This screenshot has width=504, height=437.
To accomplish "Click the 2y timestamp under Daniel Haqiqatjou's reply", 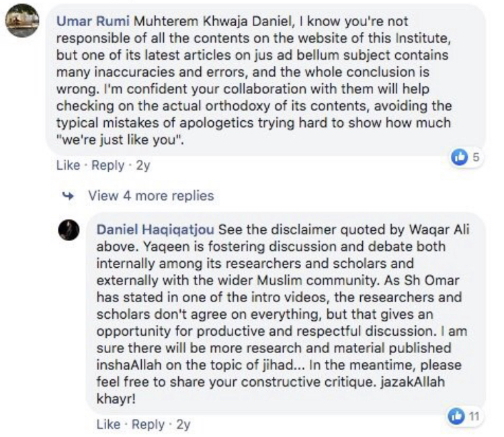I will 183,424.
